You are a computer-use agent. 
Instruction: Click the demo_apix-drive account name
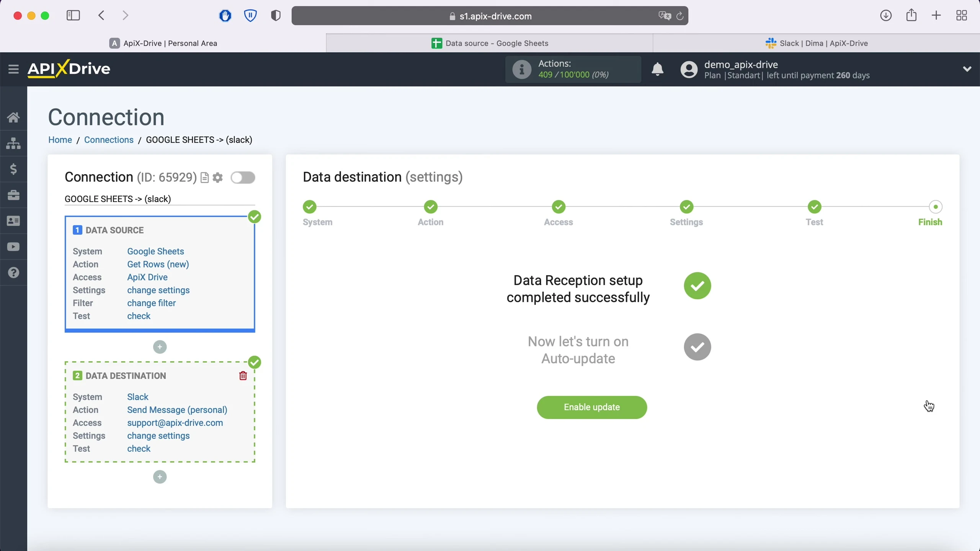click(741, 64)
